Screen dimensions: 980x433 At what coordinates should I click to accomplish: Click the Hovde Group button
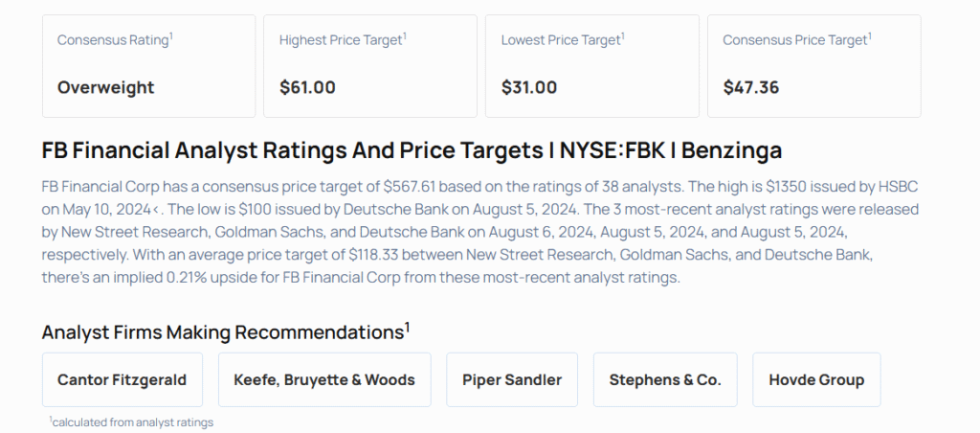pyautogui.click(x=816, y=379)
